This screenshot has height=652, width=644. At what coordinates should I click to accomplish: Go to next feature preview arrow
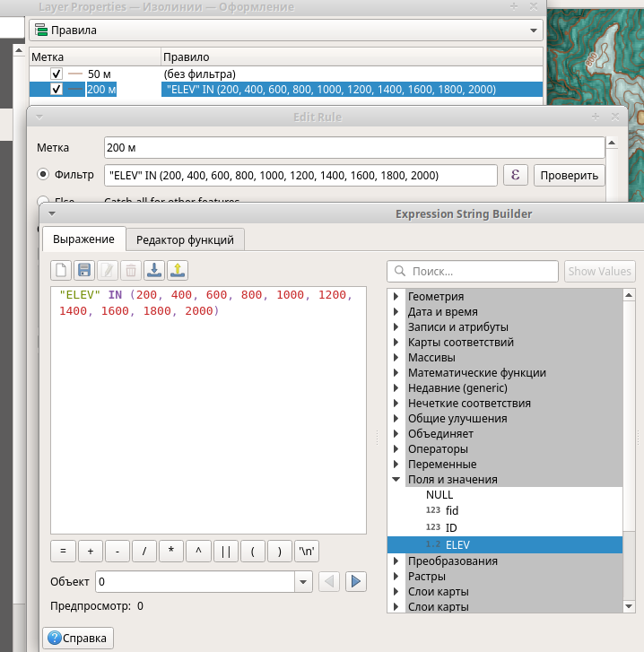(x=356, y=582)
